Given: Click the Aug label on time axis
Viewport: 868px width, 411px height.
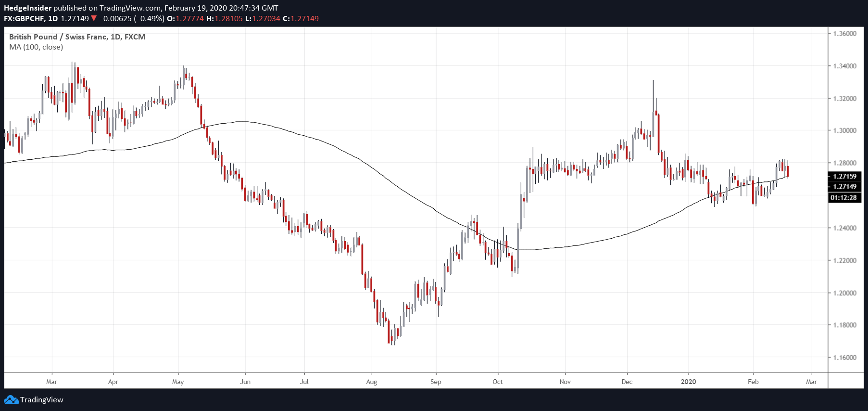Looking at the screenshot, I should click(x=372, y=382).
